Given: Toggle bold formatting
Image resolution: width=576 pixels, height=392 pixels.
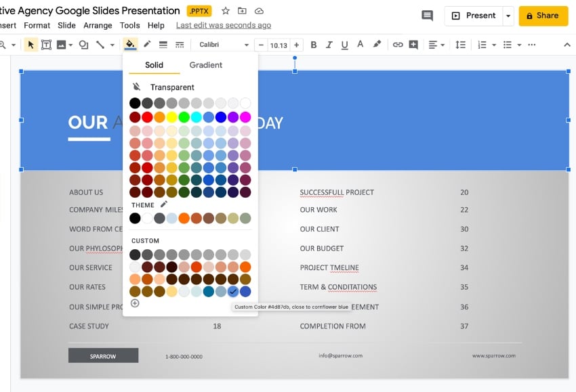Looking at the screenshot, I should 314,45.
